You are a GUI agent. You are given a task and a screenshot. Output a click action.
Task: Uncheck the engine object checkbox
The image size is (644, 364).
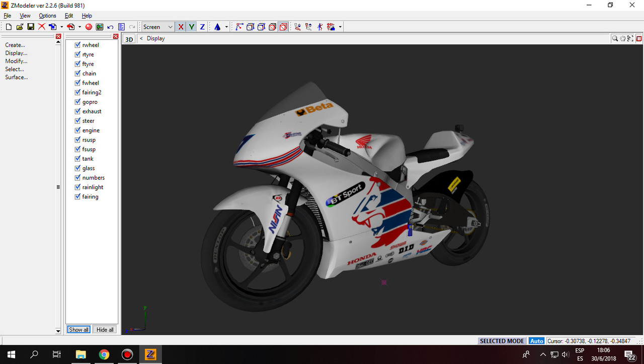coord(77,130)
